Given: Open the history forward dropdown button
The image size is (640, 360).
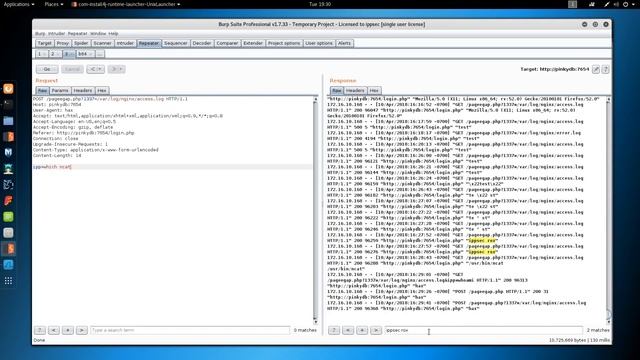Looking at the screenshot, I should (116, 69).
